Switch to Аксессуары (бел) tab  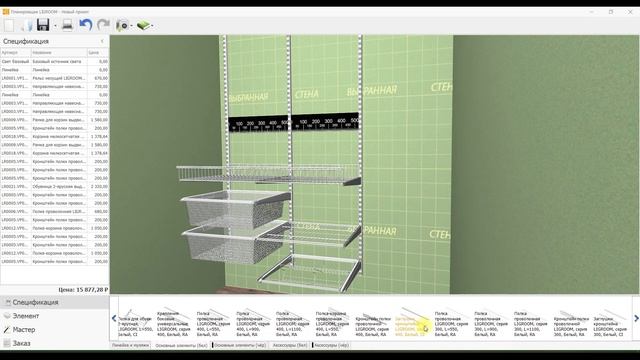coord(290,345)
